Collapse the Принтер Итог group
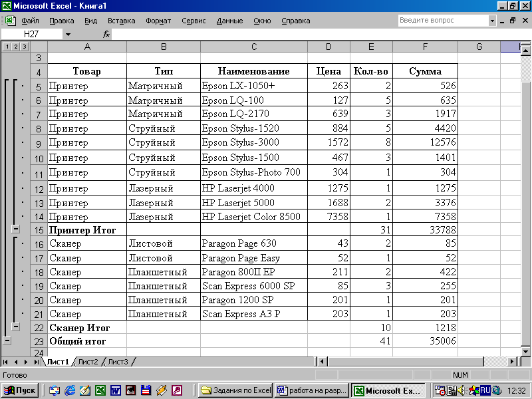The height and width of the screenshot is (399, 532). pos(15,229)
